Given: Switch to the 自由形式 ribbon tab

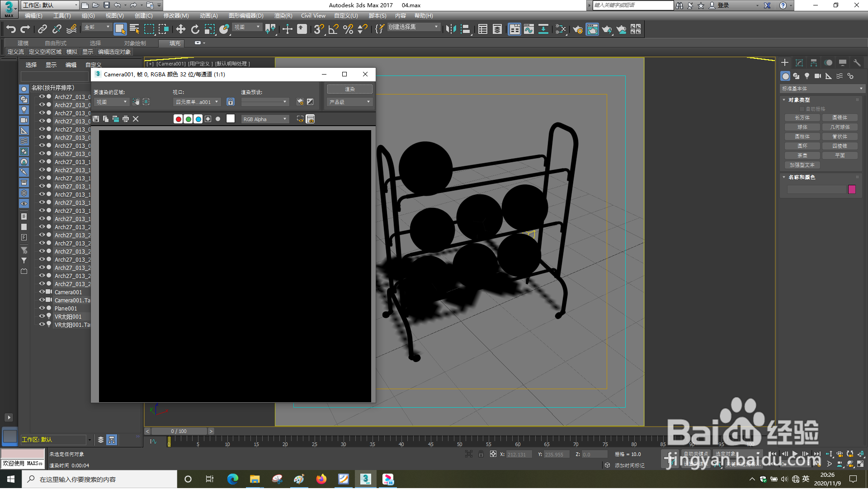Looking at the screenshot, I should pyautogui.click(x=56, y=43).
